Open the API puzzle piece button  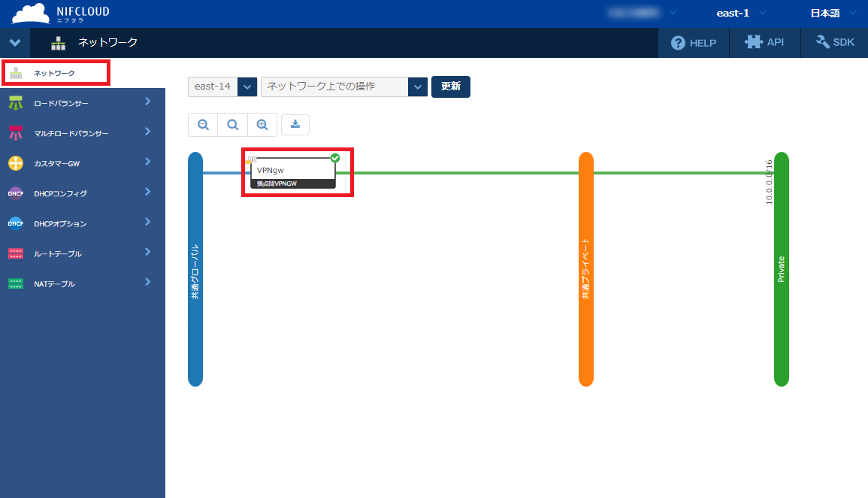[764, 43]
